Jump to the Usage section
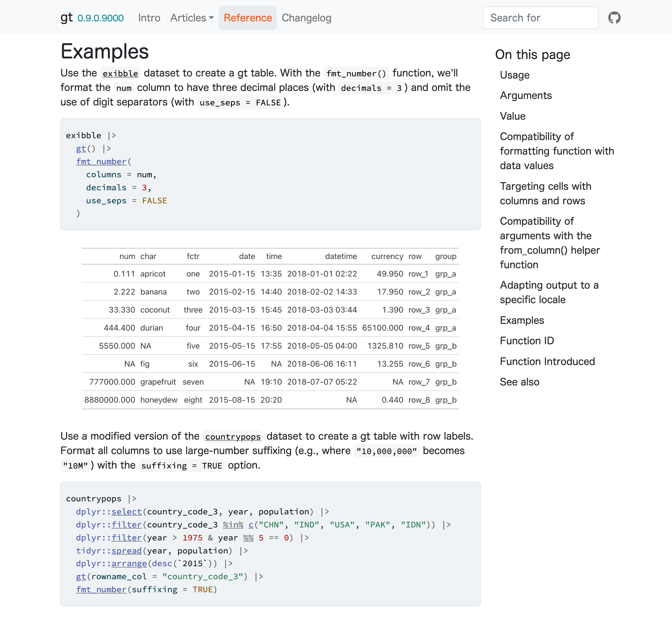 [515, 75]
